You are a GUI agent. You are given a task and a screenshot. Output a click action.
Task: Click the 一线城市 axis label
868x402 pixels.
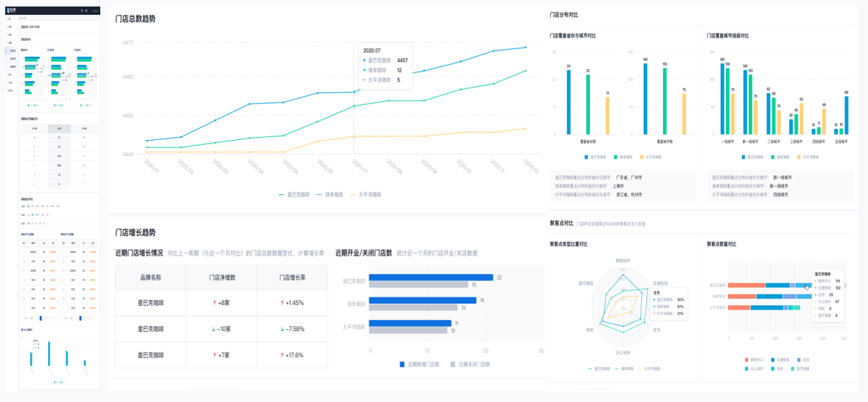point(728,141)
